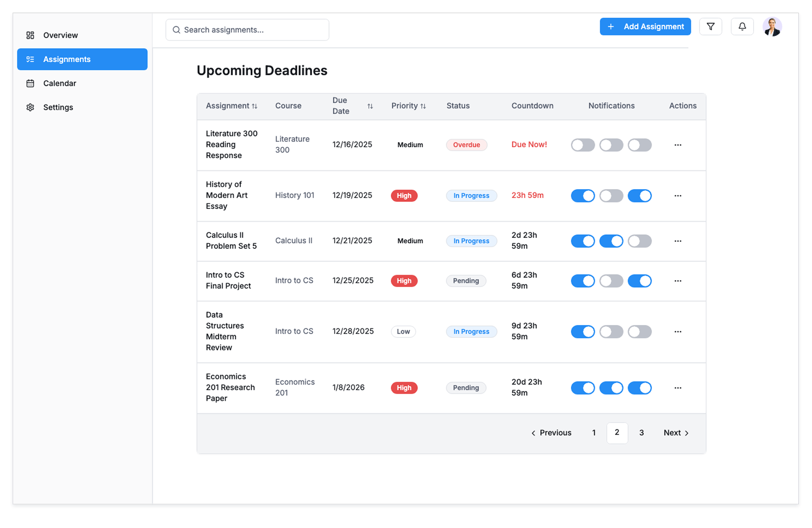The width and height of the screenshot is (812, 528).
Task: Open actions menu for Economics 201 Research Paper
Action: click(x=678, y=388)
